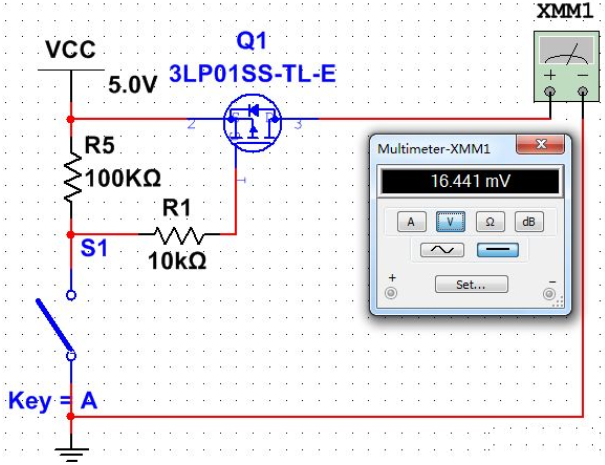Viewport: 605px width, 465px height.
Task: Switch multimeter to ohmmeter mode (Ω)
Action: 490,221
